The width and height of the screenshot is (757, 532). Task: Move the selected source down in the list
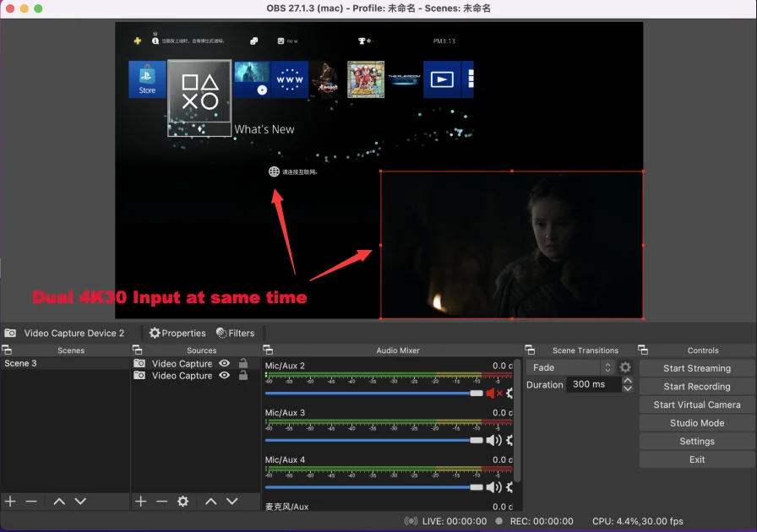pyautogui.click(x=232, y=502)
